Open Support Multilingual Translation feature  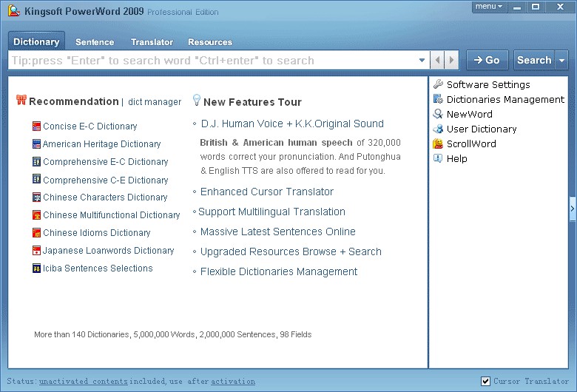(x=271, y=212)
